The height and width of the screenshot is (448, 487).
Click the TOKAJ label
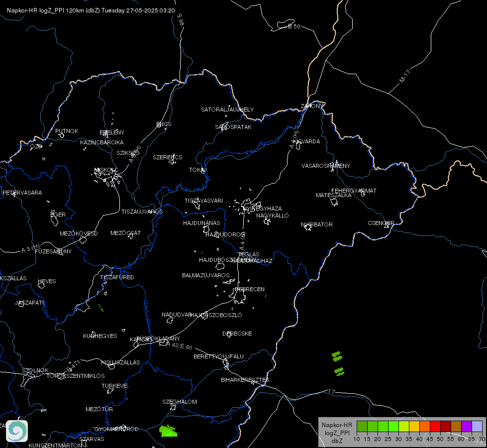coord(198,170)
